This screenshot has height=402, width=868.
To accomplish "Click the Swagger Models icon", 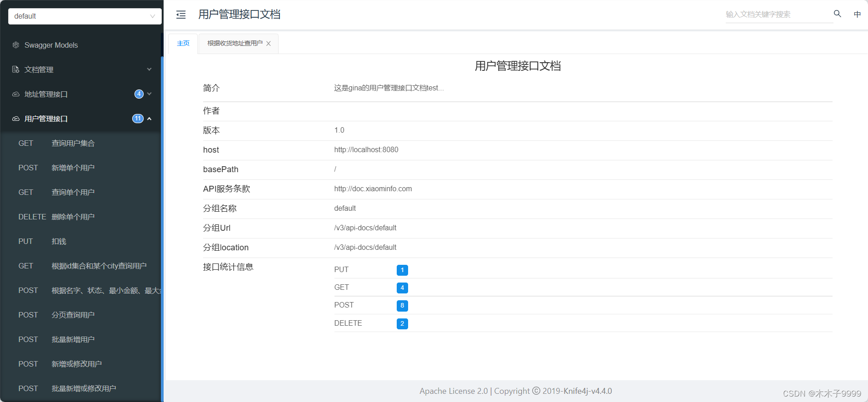I will [x=16, y=45].
